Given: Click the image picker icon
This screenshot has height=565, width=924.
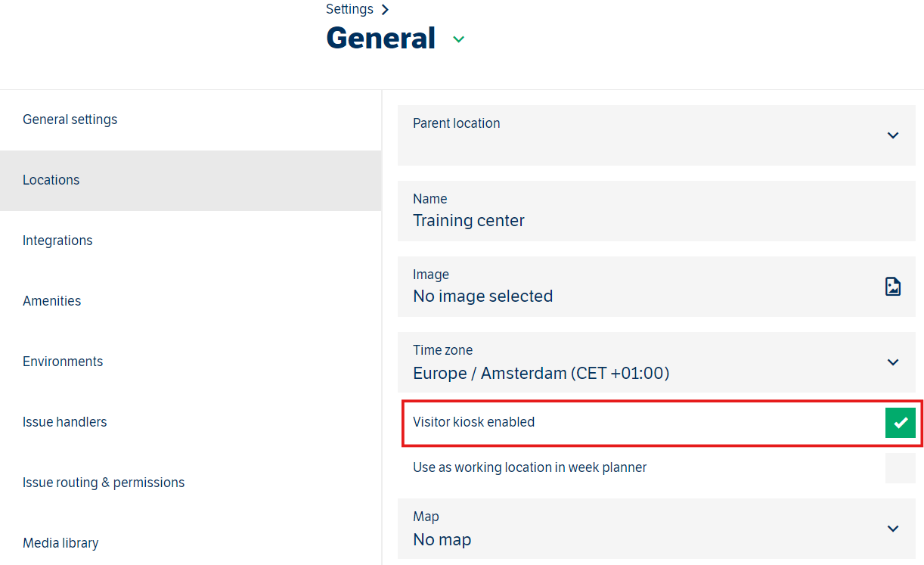Looking at the screenshot, I should pos(892,287).
